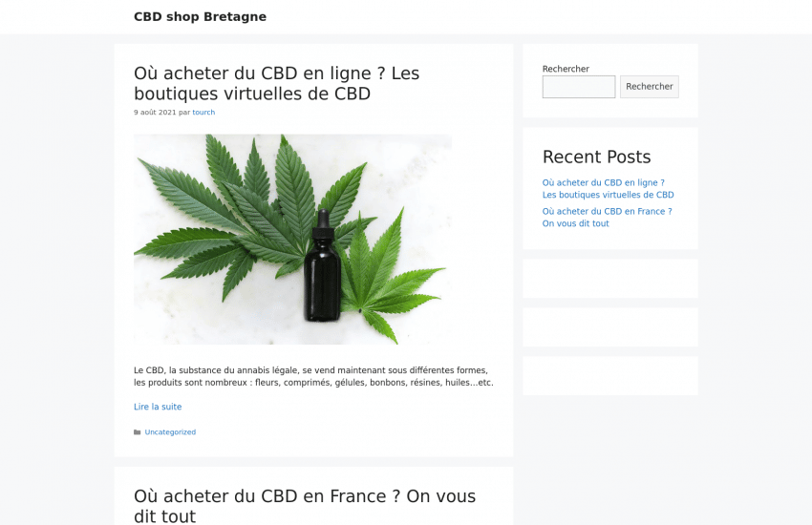
Task: Click the third empty sidebar widget box
Action: point(610,376)
